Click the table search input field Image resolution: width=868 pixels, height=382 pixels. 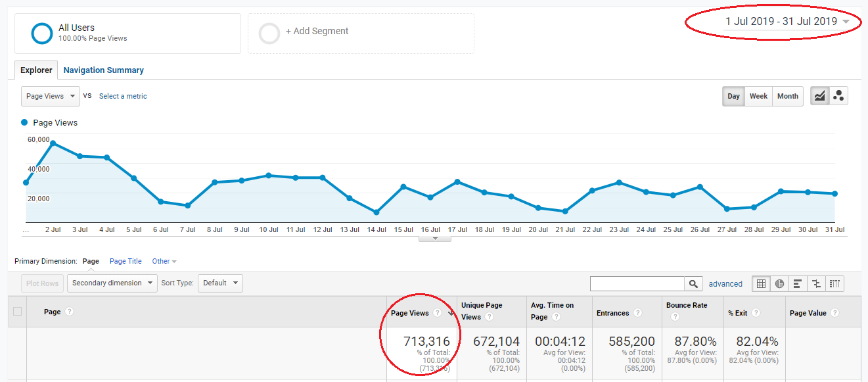pos(637,284)
